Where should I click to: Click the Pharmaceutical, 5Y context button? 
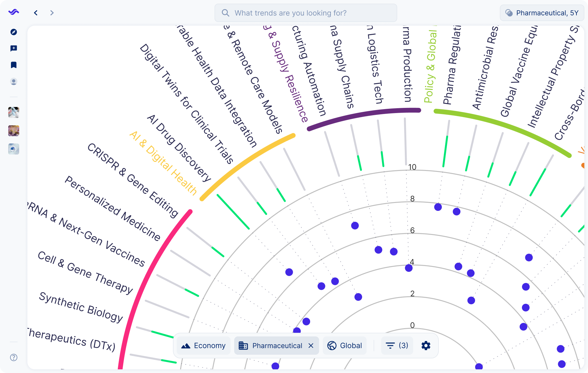(x=542, y=13)
